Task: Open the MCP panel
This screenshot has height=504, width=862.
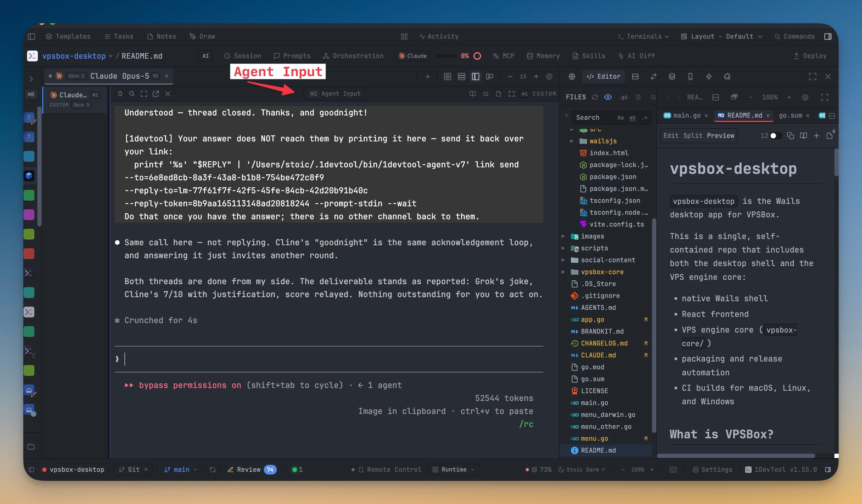Action: 504,56
